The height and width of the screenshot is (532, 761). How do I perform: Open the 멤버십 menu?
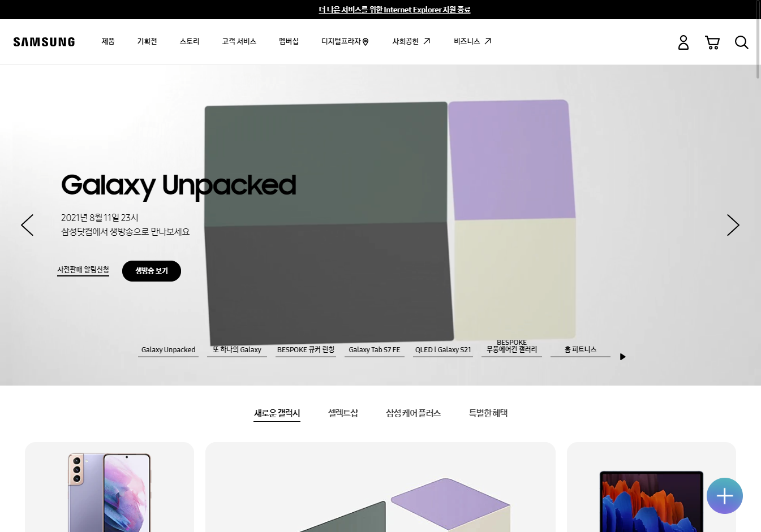coord(289,41)
